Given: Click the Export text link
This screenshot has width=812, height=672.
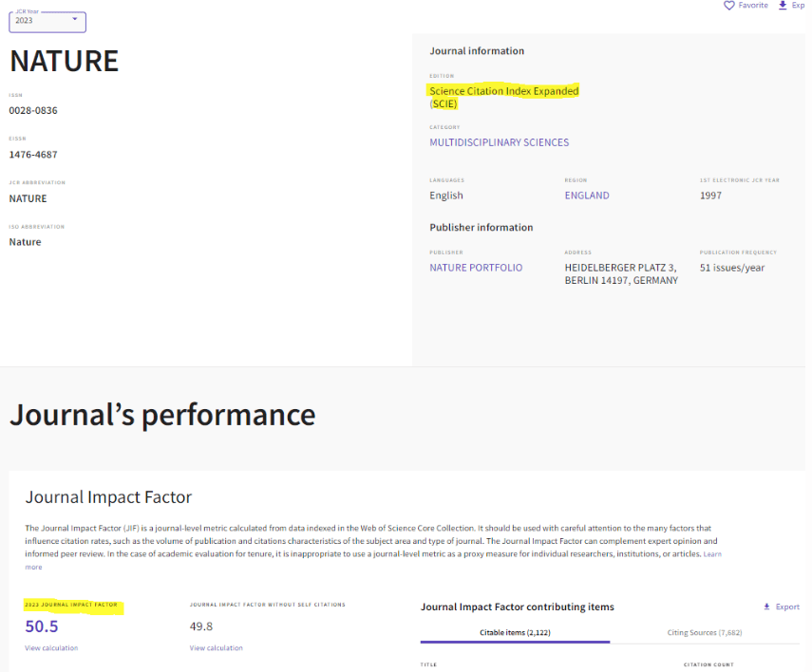Looking at the screenshot, I should 787,607.
